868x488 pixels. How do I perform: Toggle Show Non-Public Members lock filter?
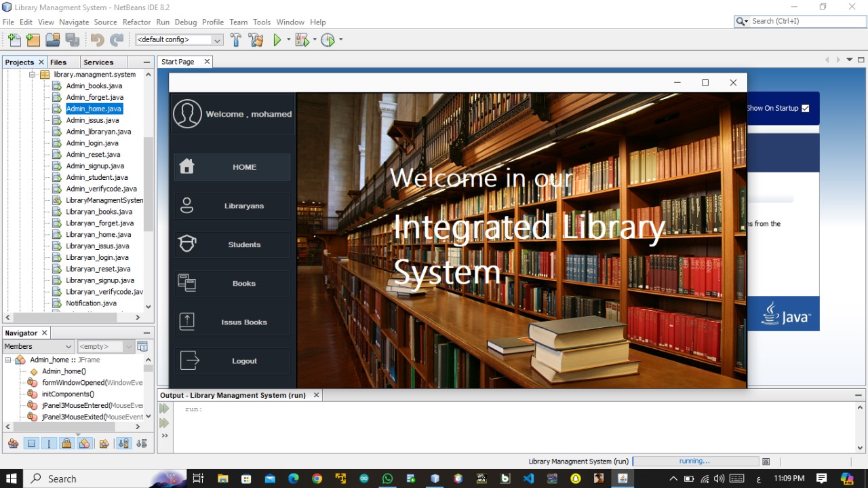click(x=66, y=443)
